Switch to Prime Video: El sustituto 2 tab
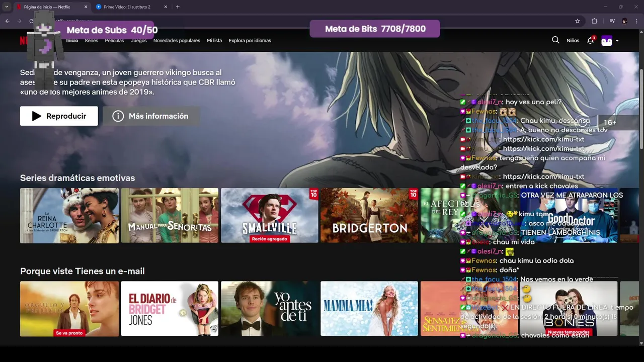This screenshot has height=362, width=644. coord(132,7)
